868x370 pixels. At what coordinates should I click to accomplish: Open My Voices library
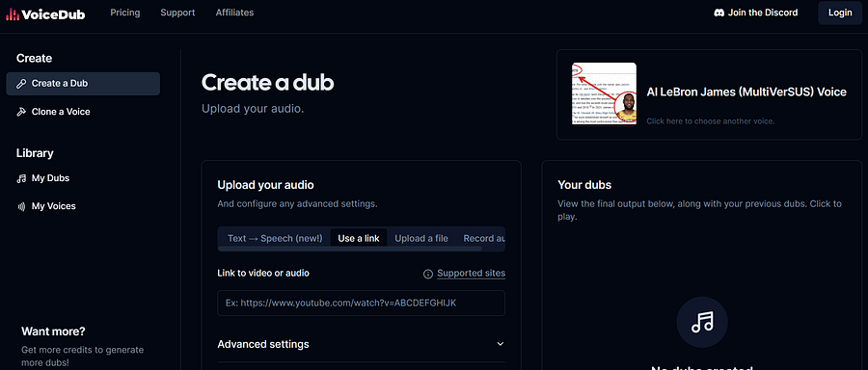point(54,206)
